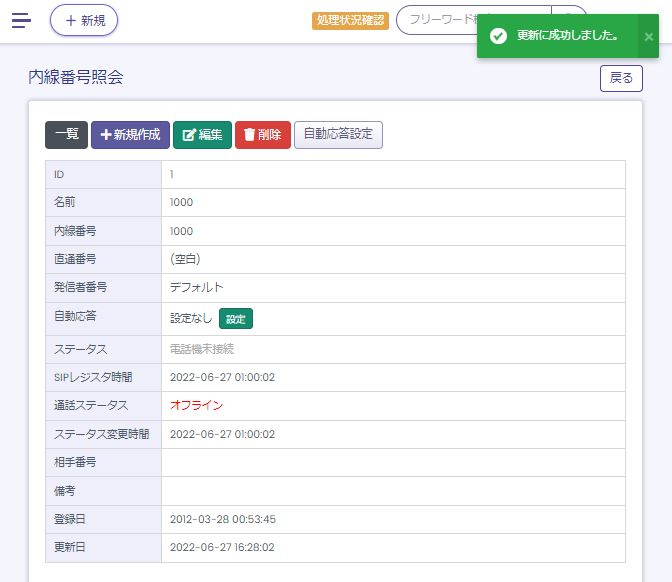Open the hamburger navigation menu

(21, 20)
